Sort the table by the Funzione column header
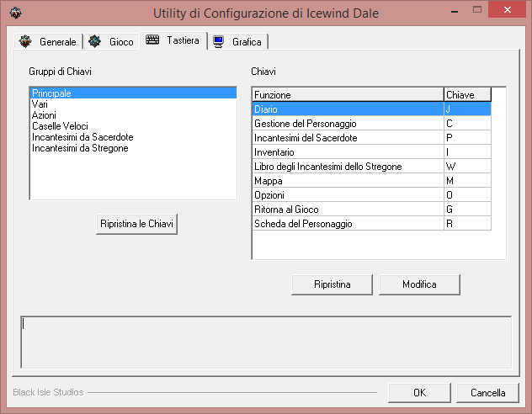This screenshot has width=532, height=414. pos(348,94)
